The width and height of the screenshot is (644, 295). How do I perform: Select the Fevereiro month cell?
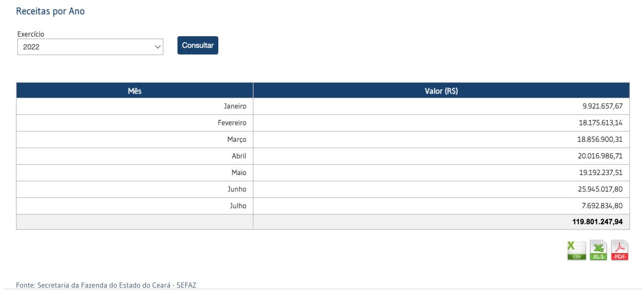[x=232, y=122]
